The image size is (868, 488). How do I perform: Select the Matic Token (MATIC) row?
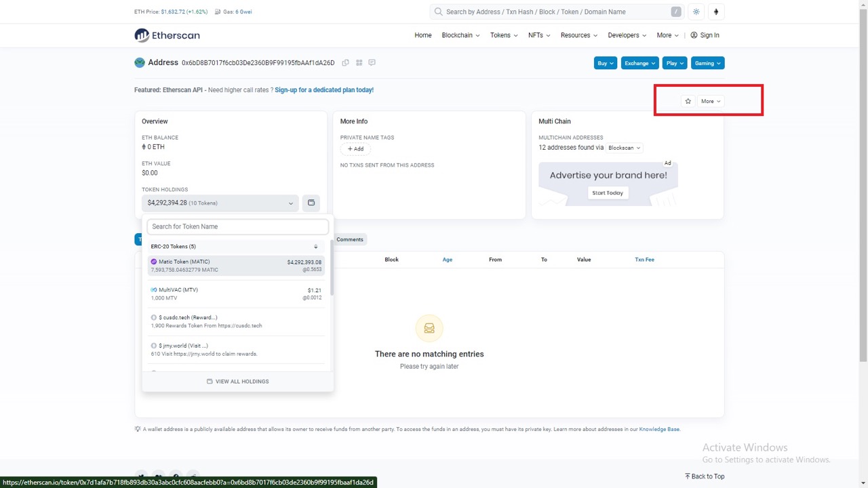tap(237, 266)
